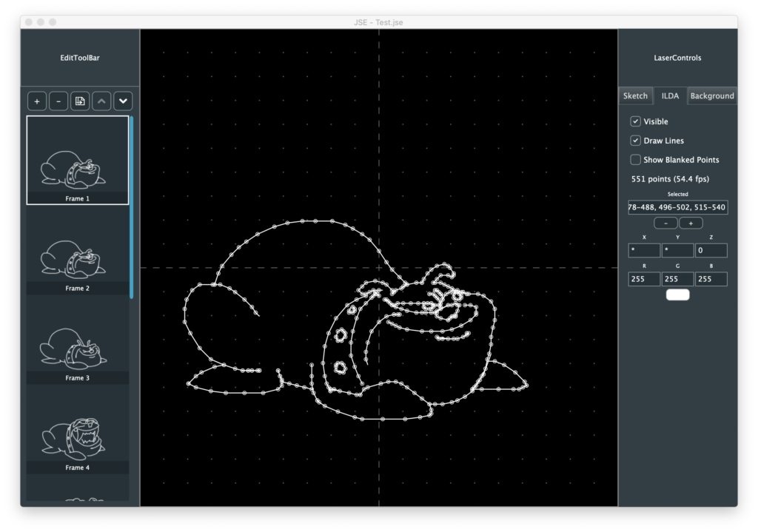Select the Frame 2 thumbnail
Image resolution: width=758 pixels, height=532 pixels.
[x=77, y=253]
